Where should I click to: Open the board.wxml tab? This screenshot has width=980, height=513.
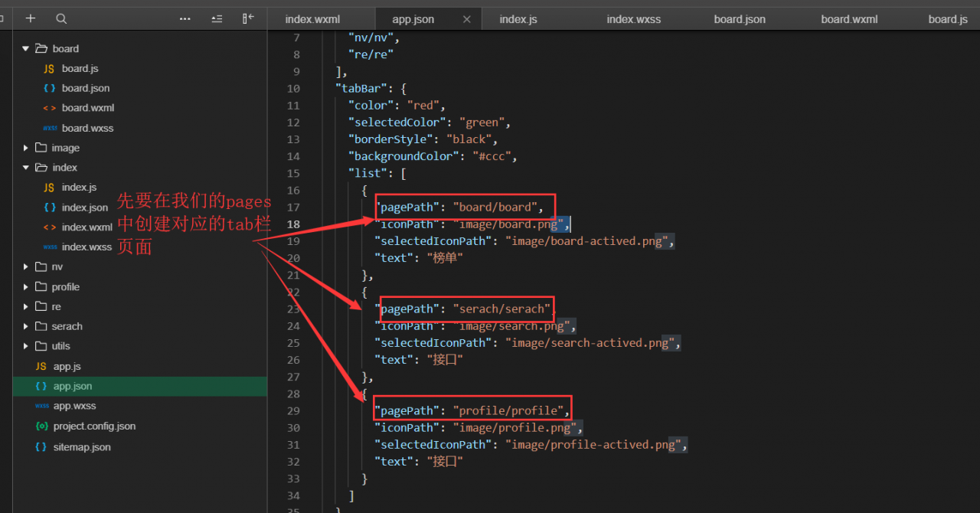point(850,19)
